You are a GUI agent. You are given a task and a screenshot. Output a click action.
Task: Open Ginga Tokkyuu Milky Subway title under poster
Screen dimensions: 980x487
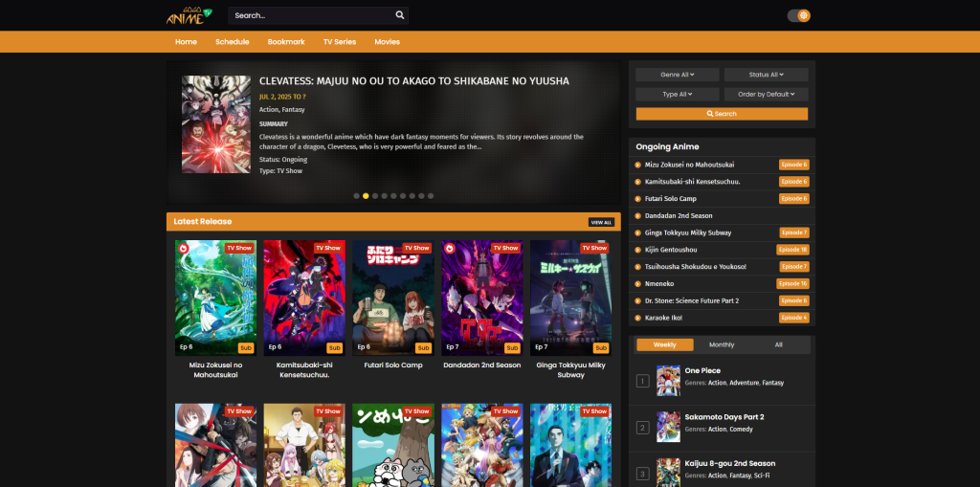[570, 370]
